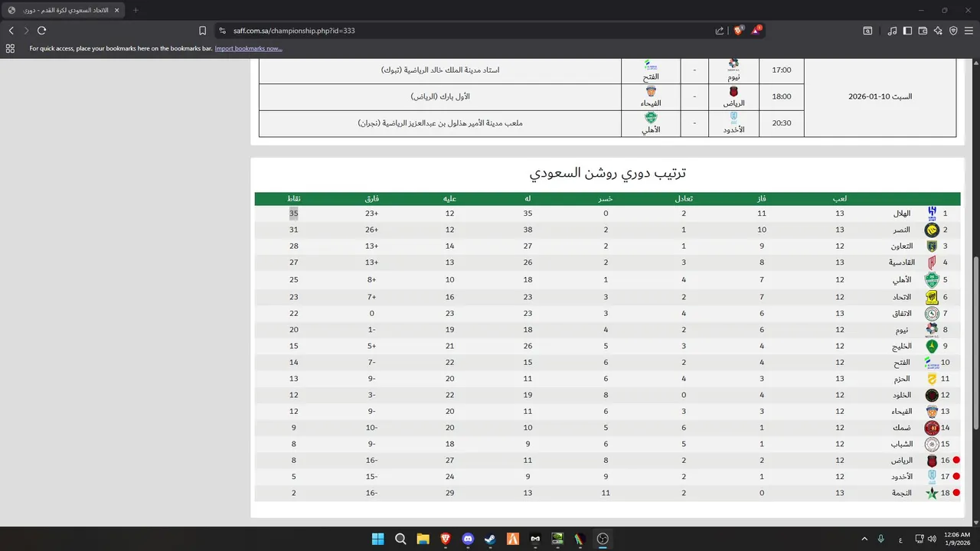Viewport: 980px width, 551px height.
Task: Click the ترتيب دوري روشن السعودي heading
Action: coord(607,173)
